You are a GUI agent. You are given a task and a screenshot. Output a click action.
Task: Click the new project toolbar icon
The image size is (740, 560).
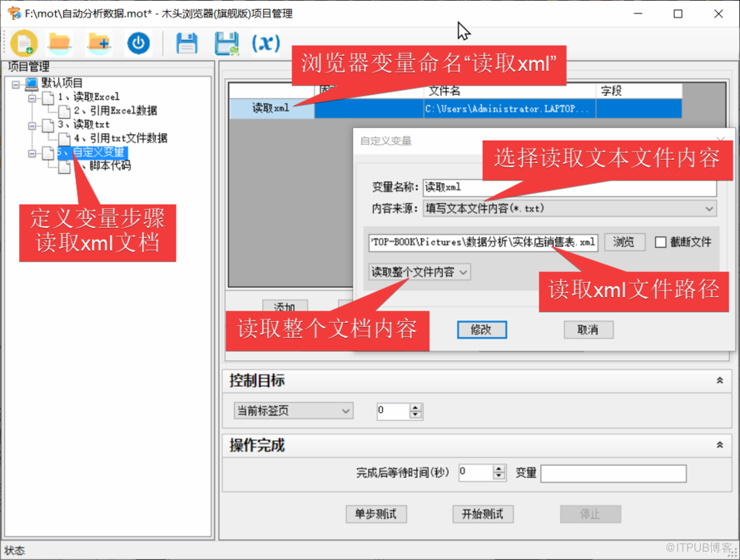[x=24, y=43]
